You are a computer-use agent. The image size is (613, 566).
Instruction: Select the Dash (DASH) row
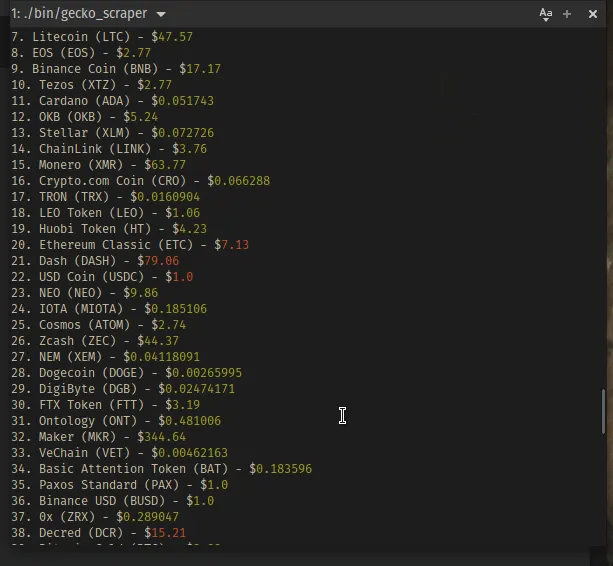[95, 261]
